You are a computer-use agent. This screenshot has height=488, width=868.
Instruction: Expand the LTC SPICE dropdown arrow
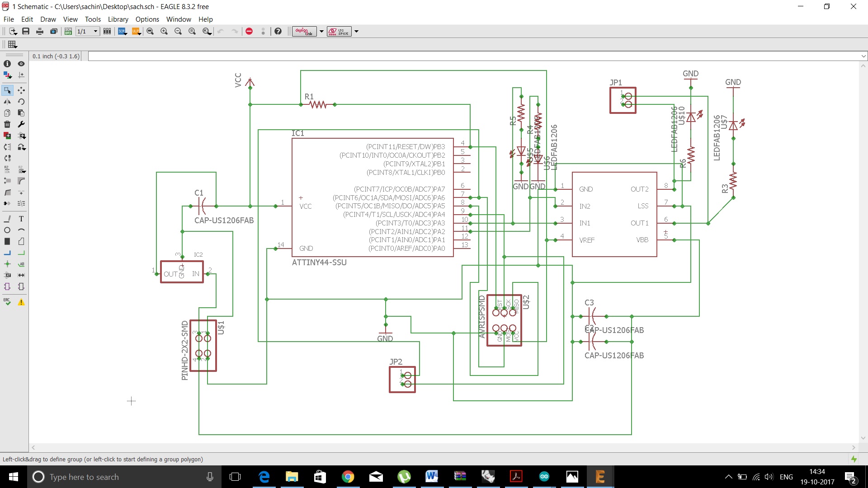(x=357, y=31)
